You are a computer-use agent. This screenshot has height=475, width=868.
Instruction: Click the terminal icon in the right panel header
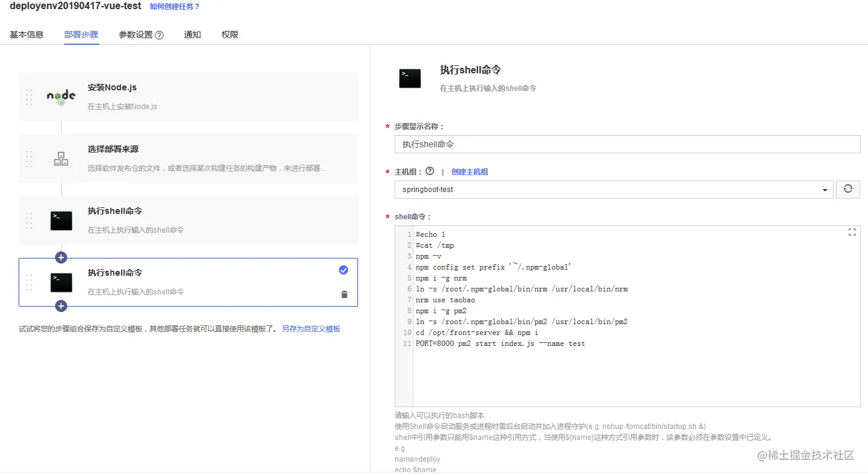pyautogui.click(x=410, y=77)
